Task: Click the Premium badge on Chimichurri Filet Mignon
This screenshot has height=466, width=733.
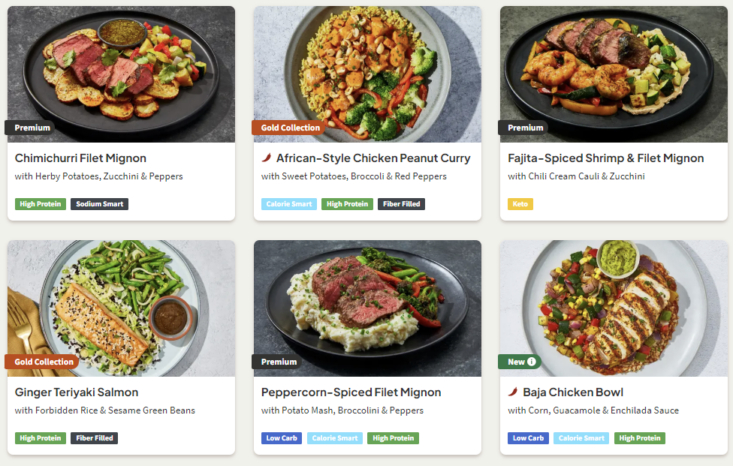Action: click(33, 128)
